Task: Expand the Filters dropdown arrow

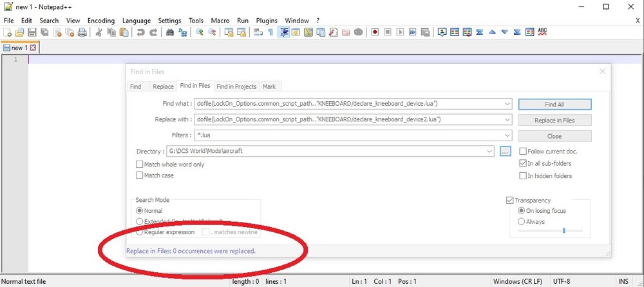Action: point(507,135)
